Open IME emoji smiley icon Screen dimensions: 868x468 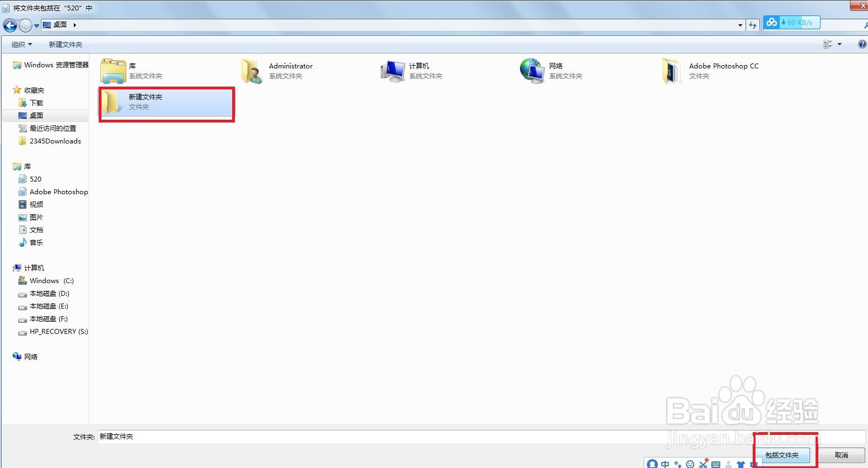690,465
